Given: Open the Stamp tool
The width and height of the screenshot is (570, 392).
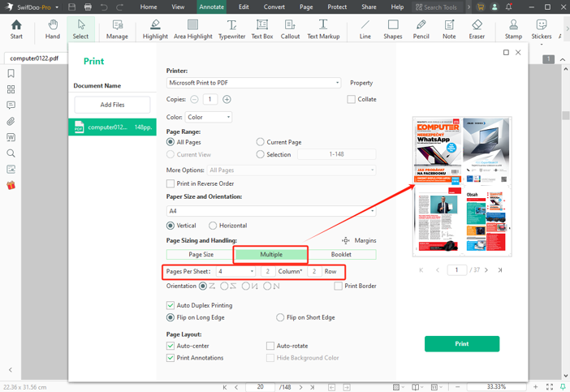Looking at the screenshot, I should [x=513, y=29].
